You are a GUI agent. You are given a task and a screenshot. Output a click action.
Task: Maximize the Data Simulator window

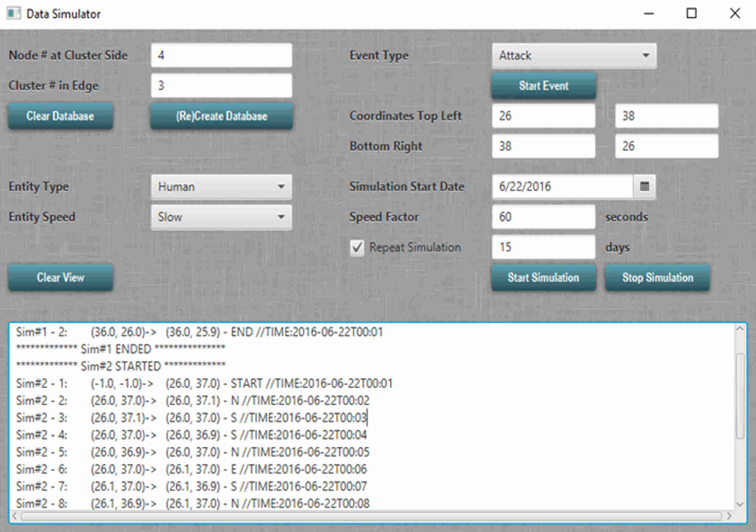[x=691, y=14]
